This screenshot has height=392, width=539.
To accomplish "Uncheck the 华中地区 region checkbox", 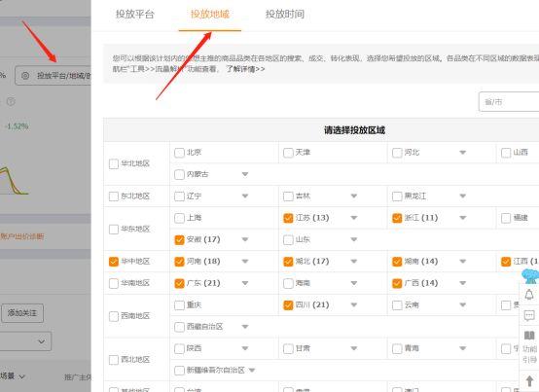I will [x=114, y=262].
